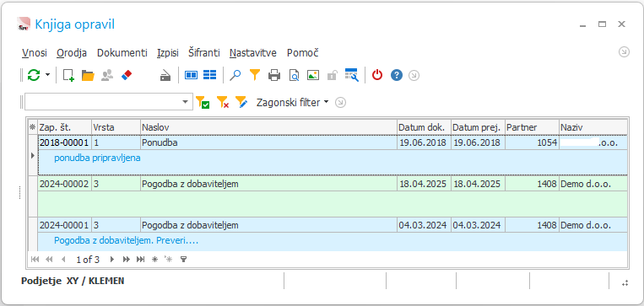Screen dimensions: 644x306
Task: Click the toolbar options arrow after help icon
Action: [x=414, y=76]
